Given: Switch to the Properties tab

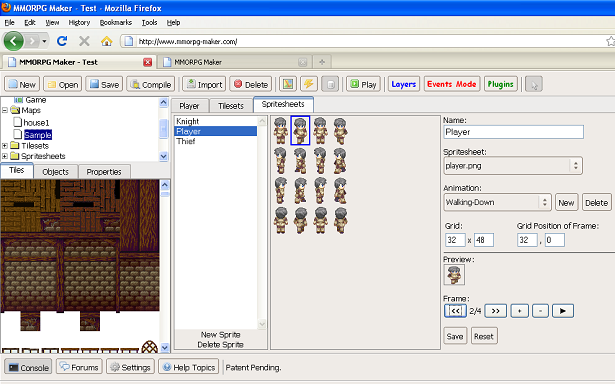Looking at the screenshot, I should tap(104, 172).
